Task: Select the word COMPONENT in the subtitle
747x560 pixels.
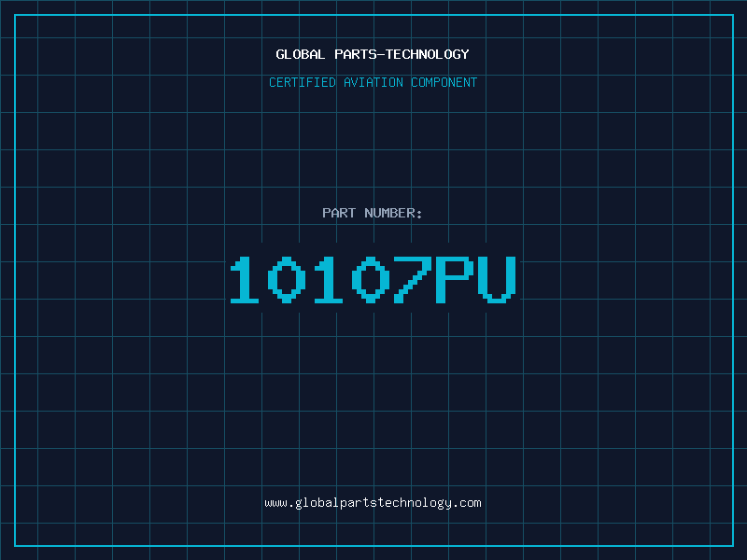Action: (444, 82)
